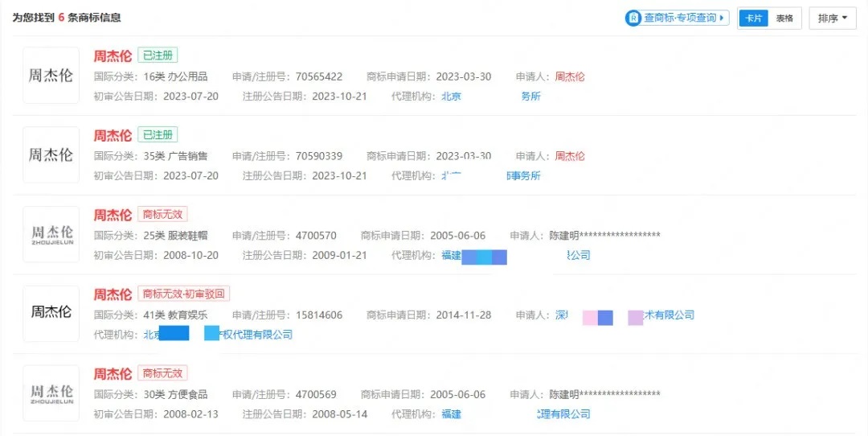Image resolution: width=868 pixels, height=436 pixels.
Task: Select registration number 15814606
Action: point(319,315)
